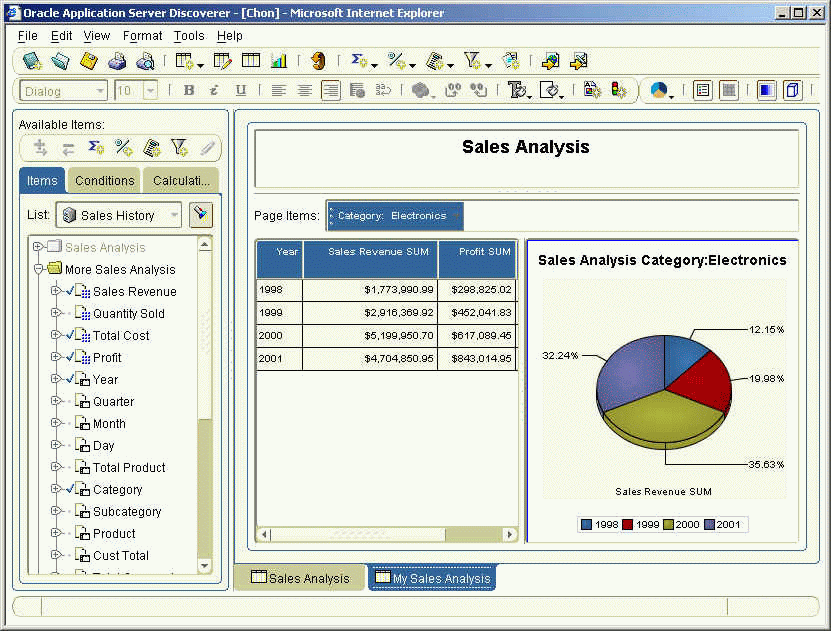Expand the Quantity Sold tree item
The image size is (831, 631).
pos(55,313)
